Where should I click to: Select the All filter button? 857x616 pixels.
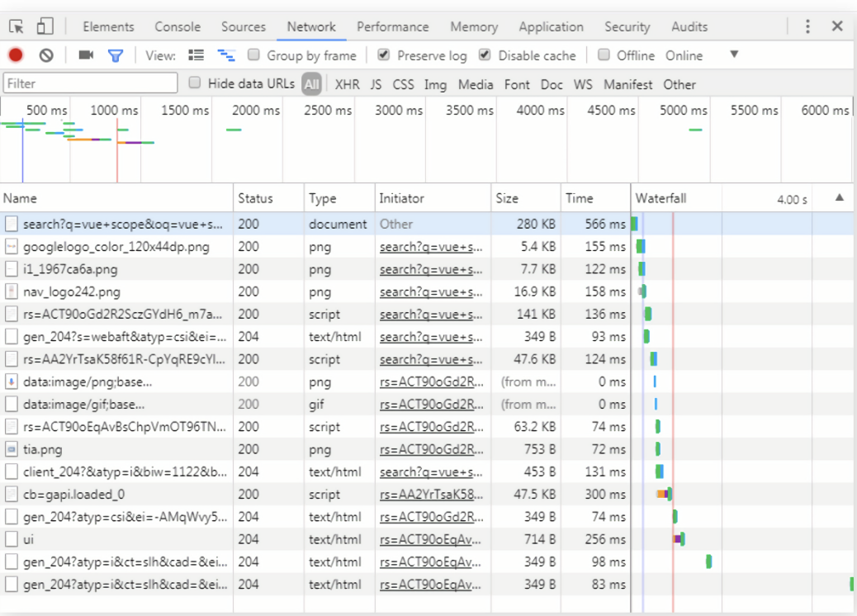[311, 84]
